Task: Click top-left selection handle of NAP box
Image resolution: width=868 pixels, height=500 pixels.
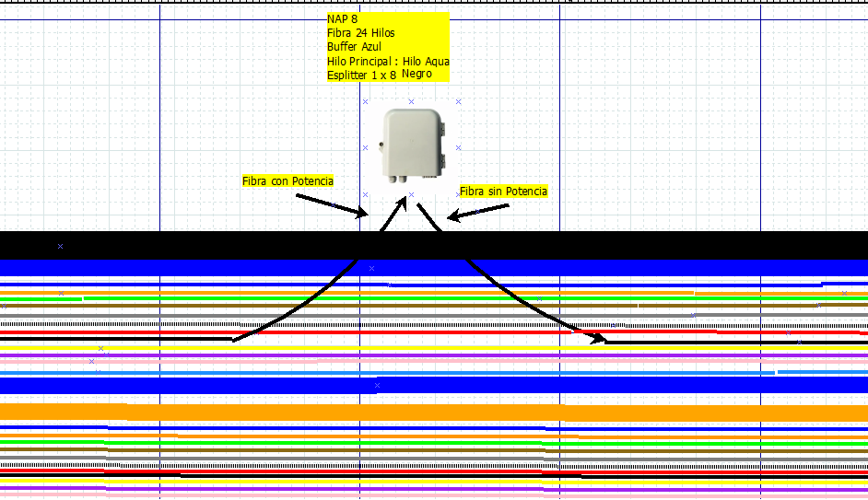Action: pyautogui.click(x=365, y=101)
